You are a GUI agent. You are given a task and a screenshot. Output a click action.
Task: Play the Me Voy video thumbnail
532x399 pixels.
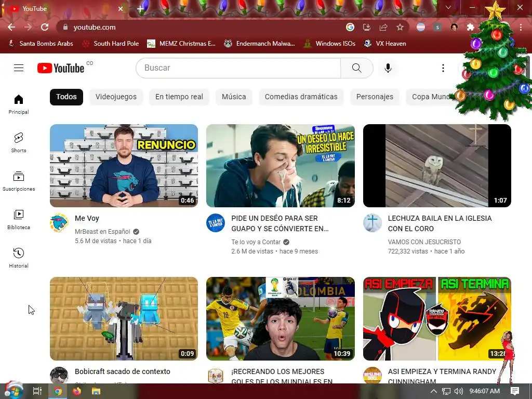click(x=124, y=166)
